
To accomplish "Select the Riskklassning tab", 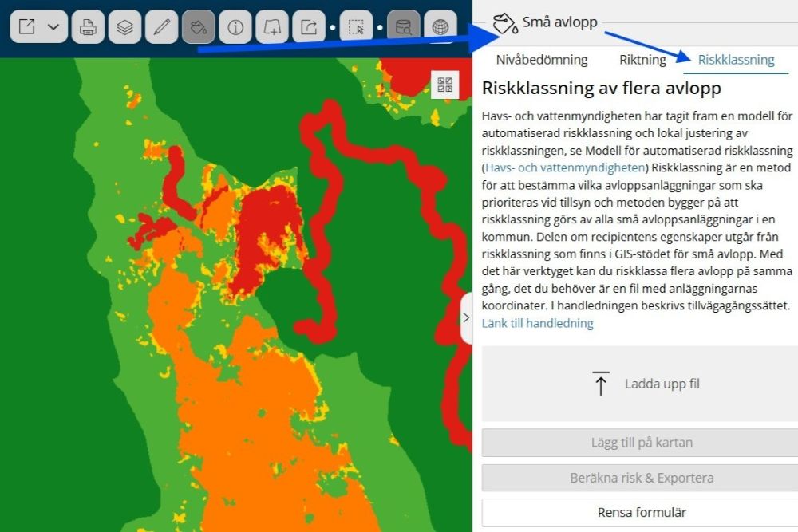I will pyautogui.click(x=735, y=59).
